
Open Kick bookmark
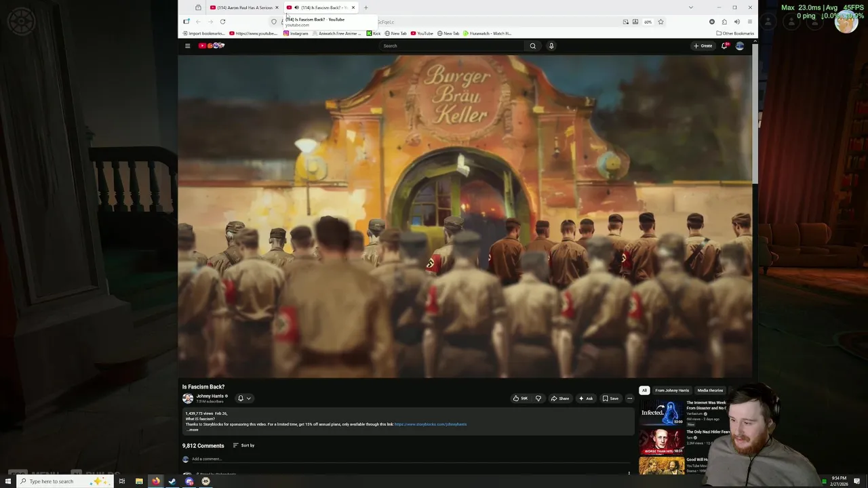374,33
